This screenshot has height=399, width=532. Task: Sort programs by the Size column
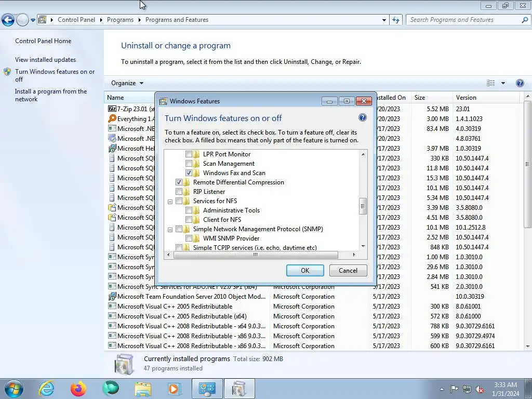pyautogui.click(x=431, y=98)
